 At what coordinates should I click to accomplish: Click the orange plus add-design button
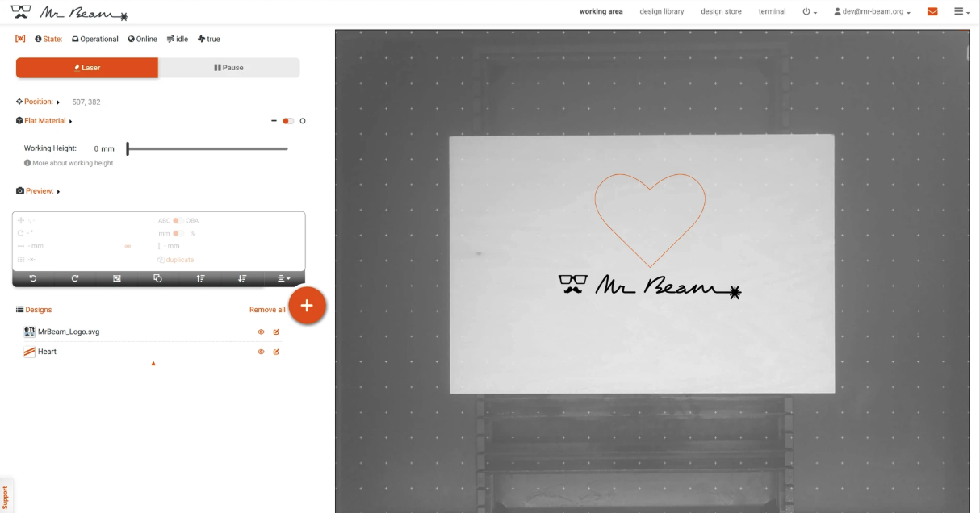click(x=307, y=306)
